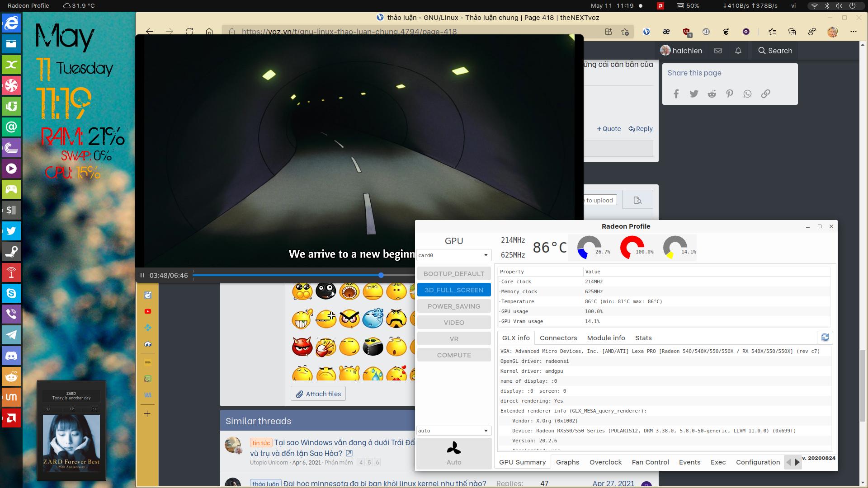Open Skype from the dock

coord(11,293)
